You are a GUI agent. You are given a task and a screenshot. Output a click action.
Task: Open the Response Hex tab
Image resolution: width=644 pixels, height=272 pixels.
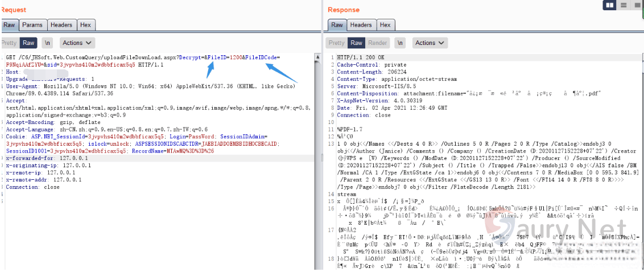coord(385,25)
